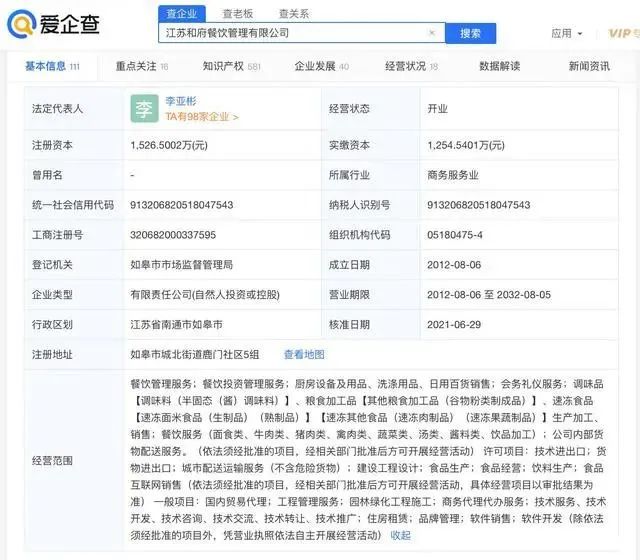Click the blue 搜索 button

click(x=471, y=33)
